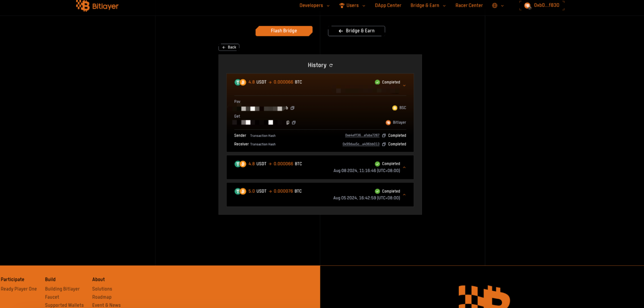Viewport: 644px width, 308px height.
Task: Go back with the Back button
Action: coord(229,47)
